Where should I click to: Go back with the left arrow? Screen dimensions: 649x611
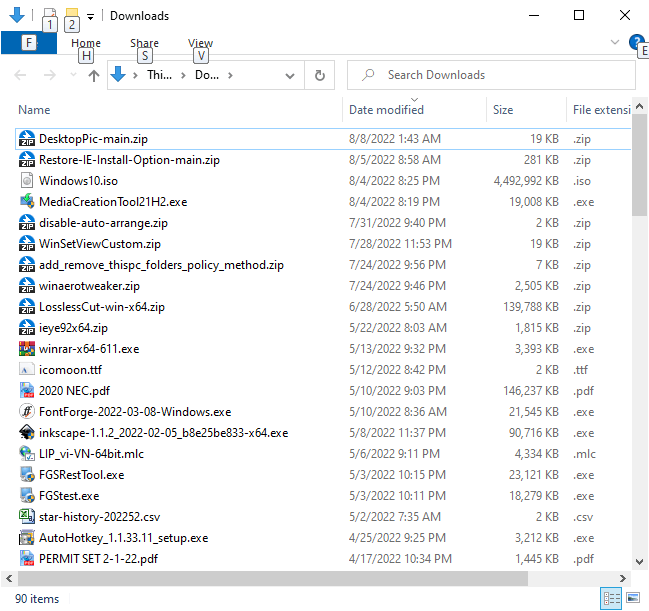tap(20, 75)
